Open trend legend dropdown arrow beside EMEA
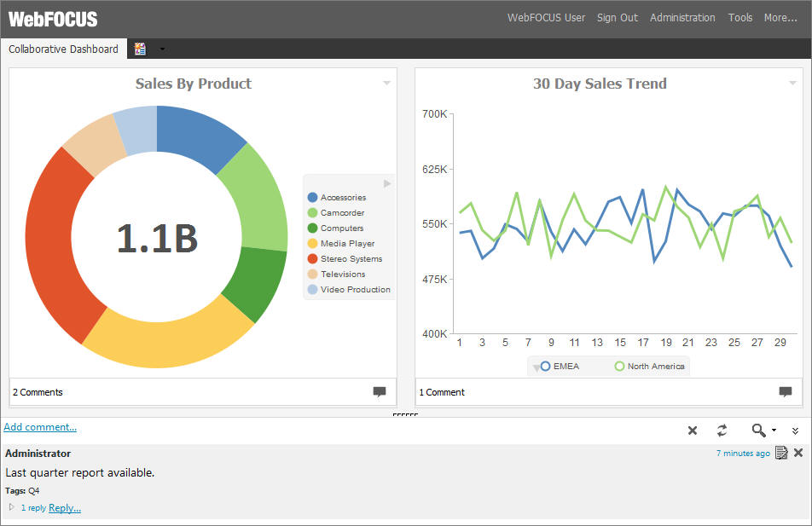Screen dimensions: 812x526 point(536,368)
